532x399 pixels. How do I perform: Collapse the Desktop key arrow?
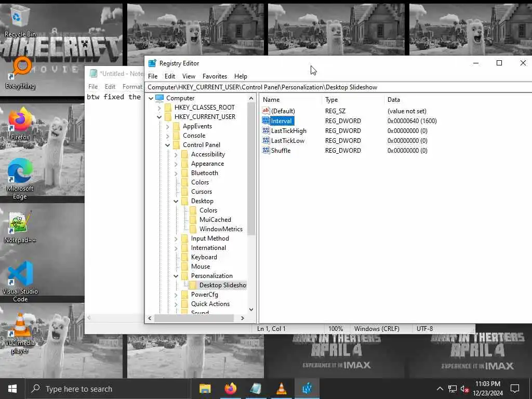(176, 201)
